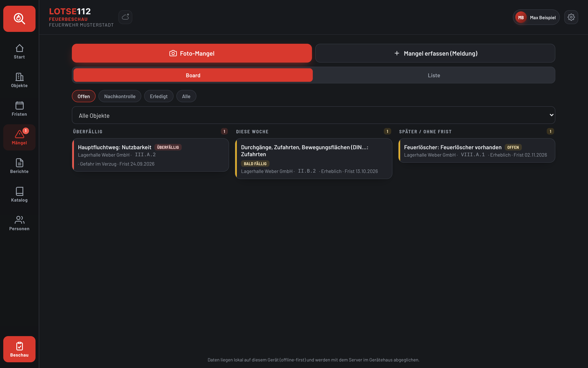Image resolution: width=588 pixels, height=368 pixels.
Task: Select the Alle filter chip
Action: [x=186, y=96]
